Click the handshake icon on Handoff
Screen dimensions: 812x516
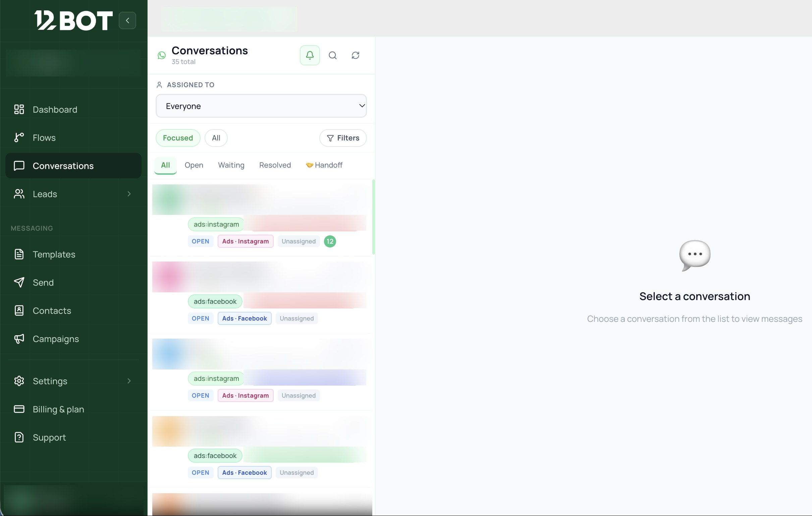(309, 165)
